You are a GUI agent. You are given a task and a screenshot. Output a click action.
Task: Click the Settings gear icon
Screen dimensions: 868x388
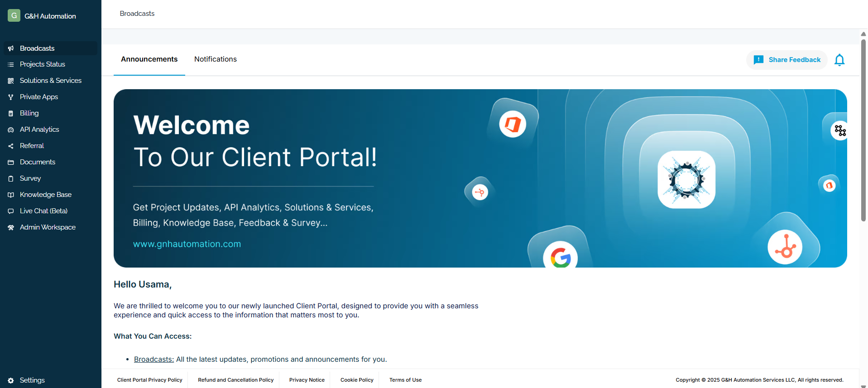(11, 381)
